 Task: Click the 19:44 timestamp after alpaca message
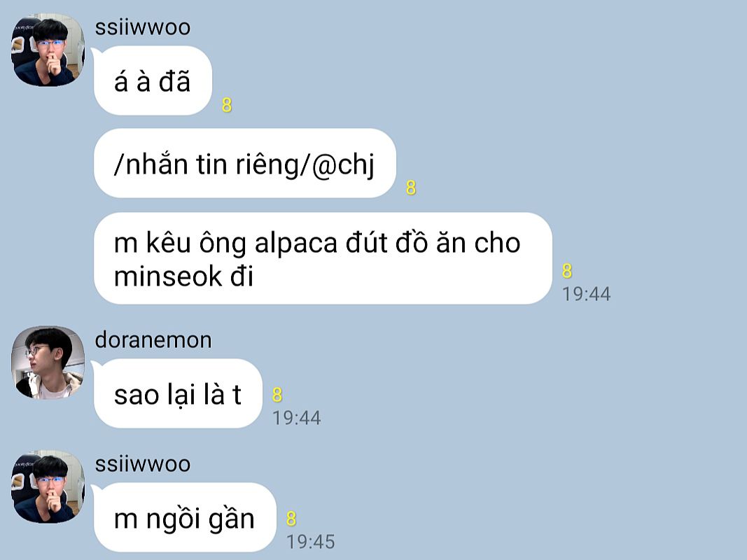(587, 294)
